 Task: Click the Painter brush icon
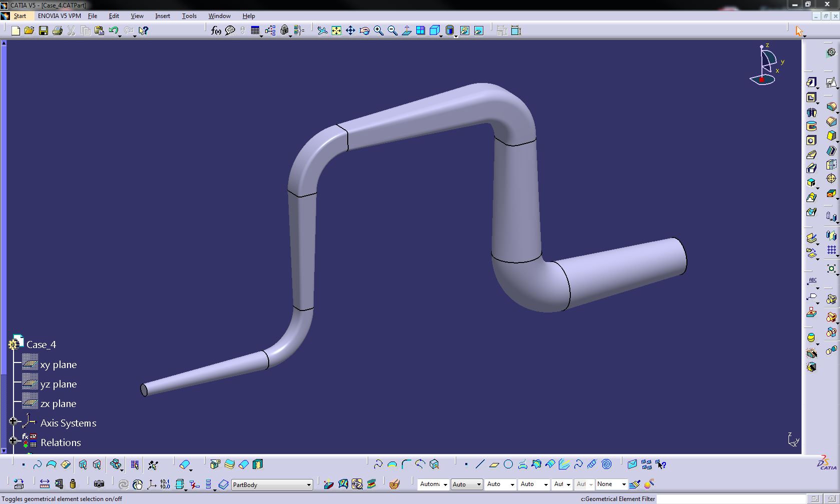(635, 484)
